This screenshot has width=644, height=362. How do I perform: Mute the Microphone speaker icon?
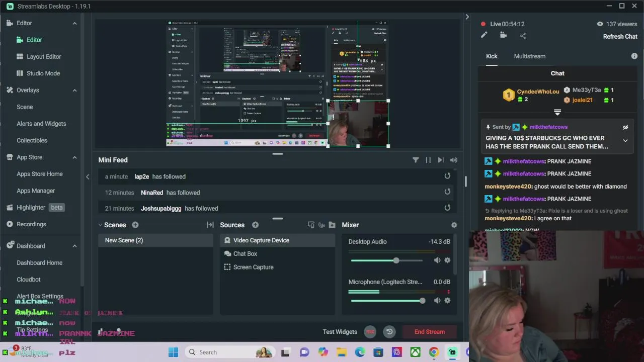pyautogui.click(x=437, y=300)
